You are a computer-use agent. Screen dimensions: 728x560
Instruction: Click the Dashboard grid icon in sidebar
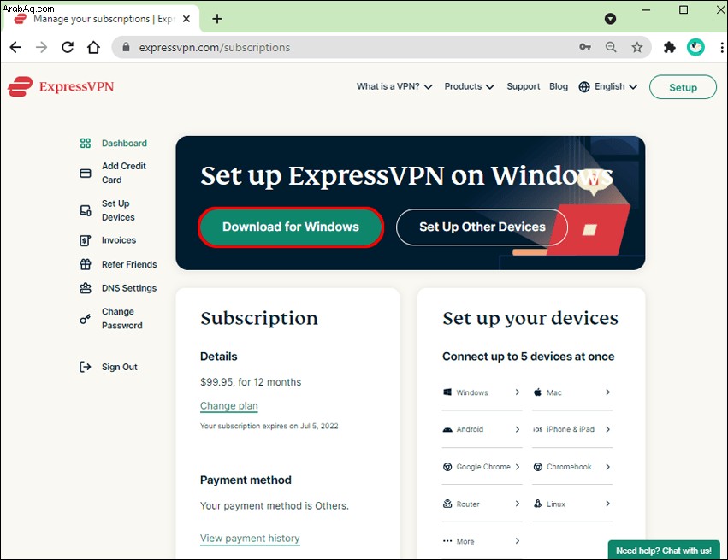click(x=86, y=144)
